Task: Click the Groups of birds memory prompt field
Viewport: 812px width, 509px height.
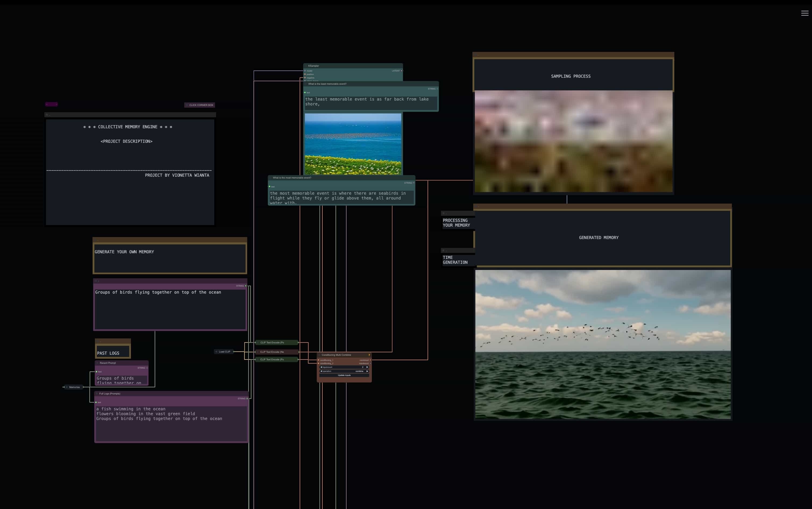Action: point(170,308)
